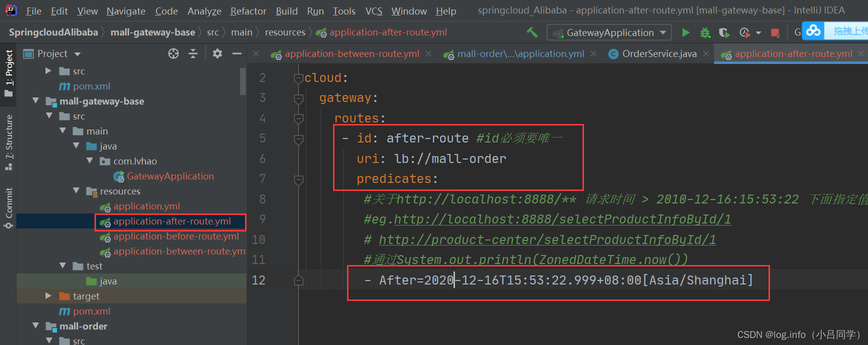Open the Commit side tool tab

coord(8,208)
